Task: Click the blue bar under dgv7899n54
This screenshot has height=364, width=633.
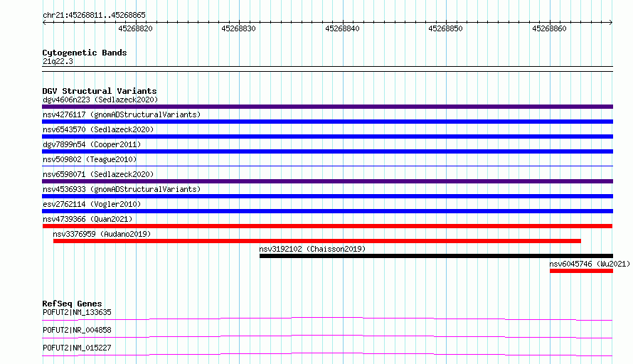Action: (x=327, y=151)
